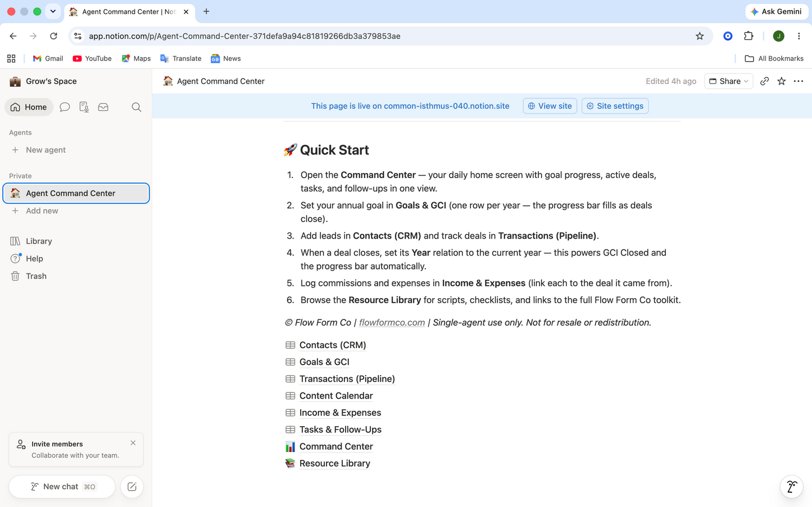
Task: Open the meeting notes icon in sidebar
Action: [x=84, y=107]
